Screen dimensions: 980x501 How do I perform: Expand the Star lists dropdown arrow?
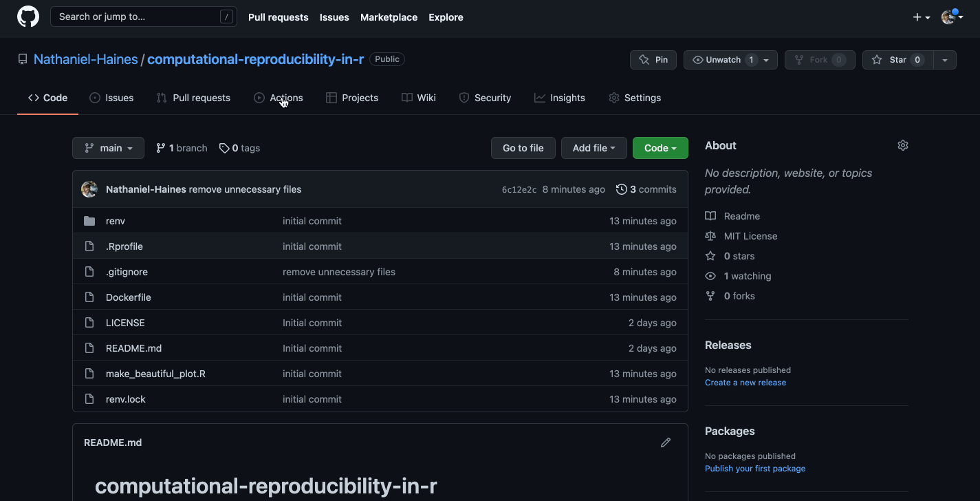(945, 60)
